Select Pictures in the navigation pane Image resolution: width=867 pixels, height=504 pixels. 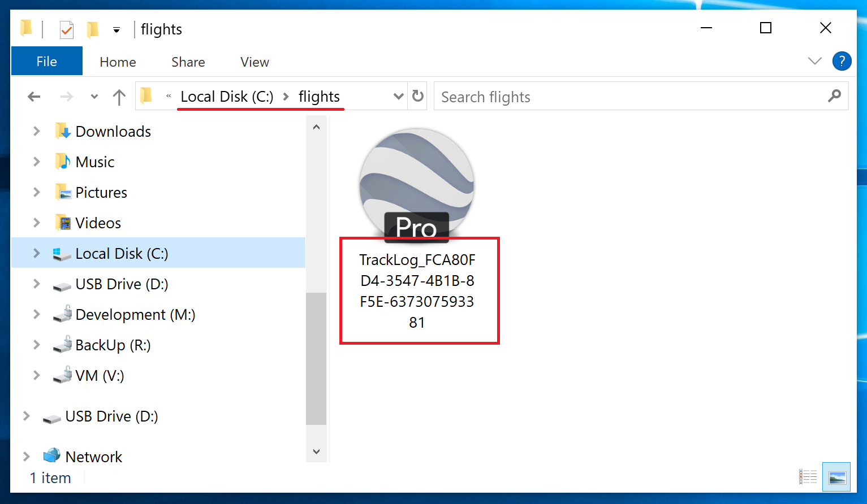(x=101, y=193)
